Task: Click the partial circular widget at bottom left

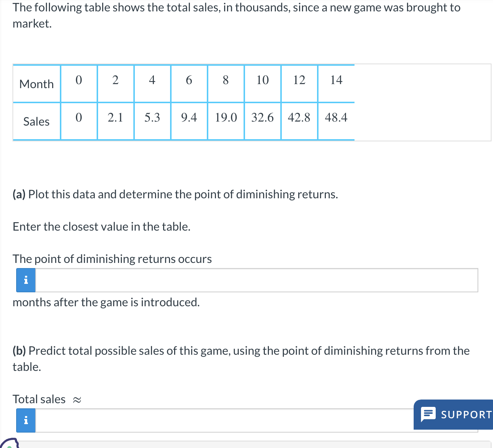Action: [x=9, y=444]
